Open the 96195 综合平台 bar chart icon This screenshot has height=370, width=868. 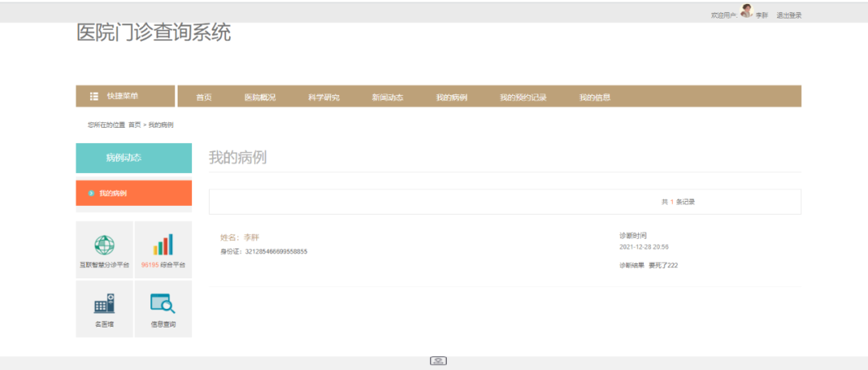point(163,245)
